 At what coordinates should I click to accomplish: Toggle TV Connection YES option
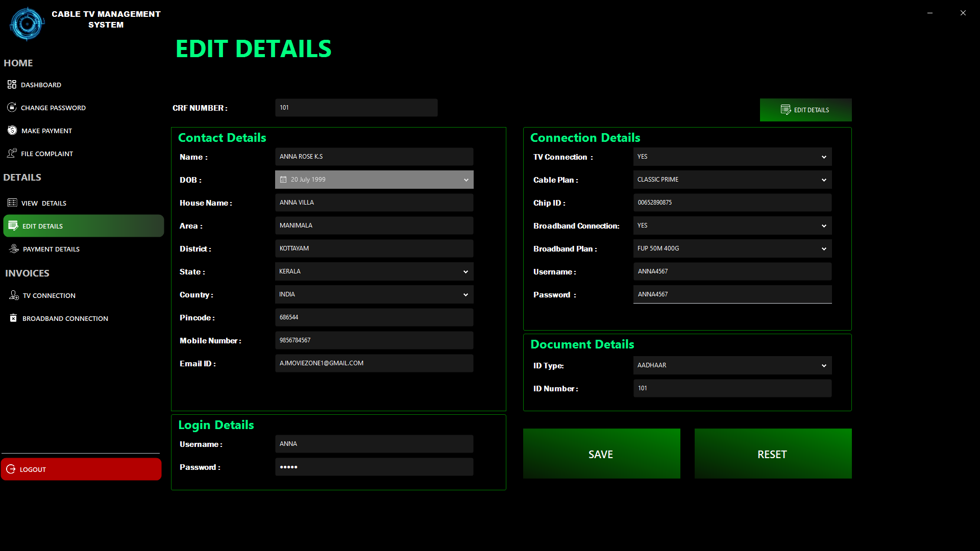[731, 156]
